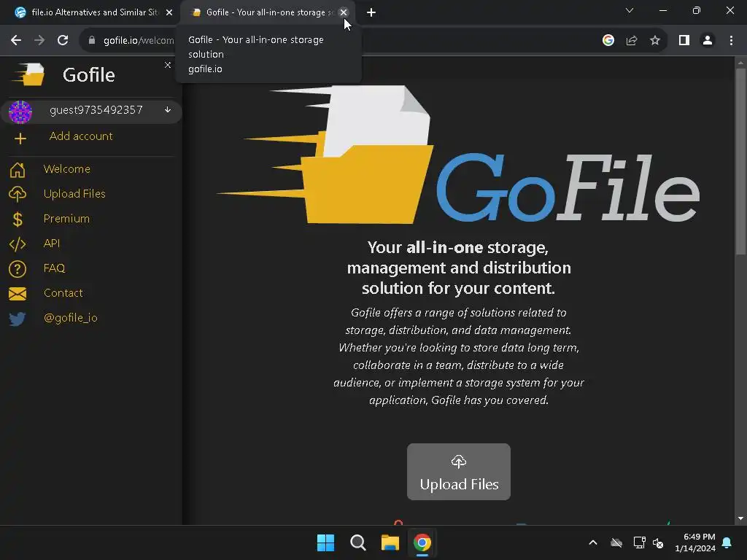The width and height of the screenshot is (747, 560).
Task: Bookmark this page with the star icon
Action: 655,41
